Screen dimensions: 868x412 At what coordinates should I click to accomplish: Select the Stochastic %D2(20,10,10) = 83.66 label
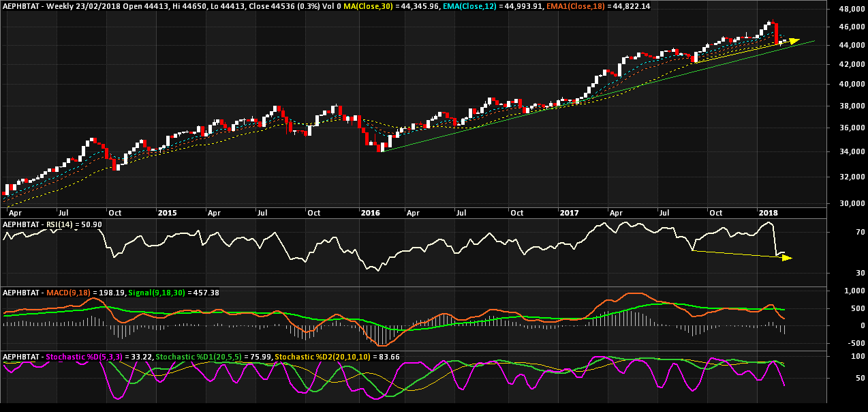coord(337,357)
